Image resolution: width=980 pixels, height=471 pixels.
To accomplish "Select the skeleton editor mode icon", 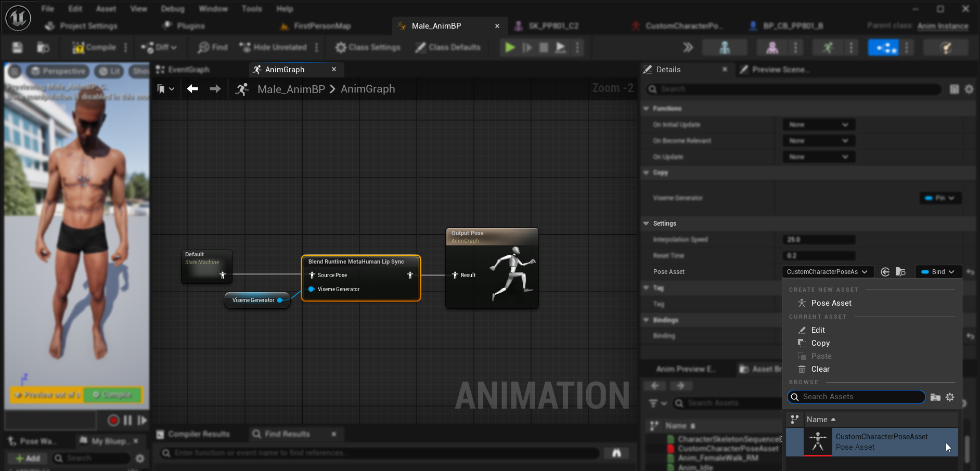I will click(x=725, y=47).
